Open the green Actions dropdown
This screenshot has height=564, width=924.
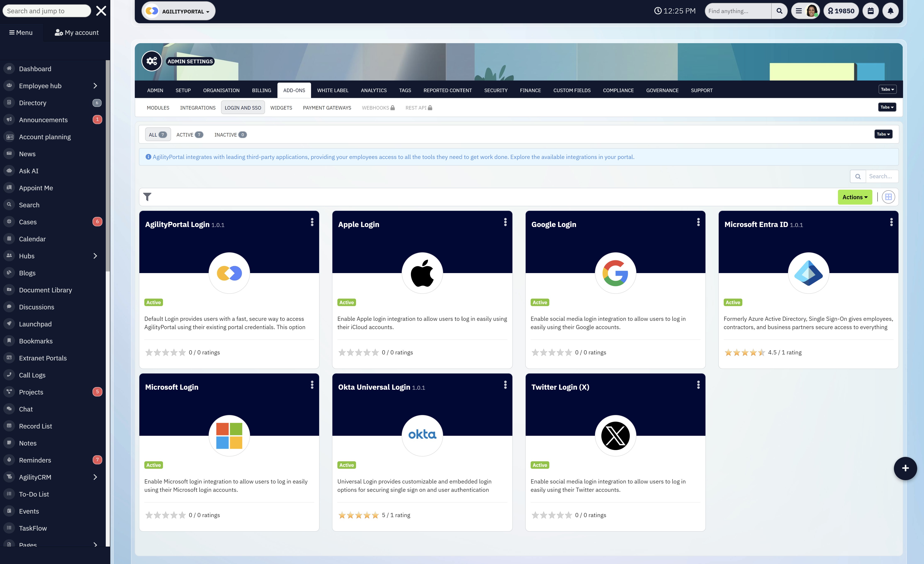[855, 197]
